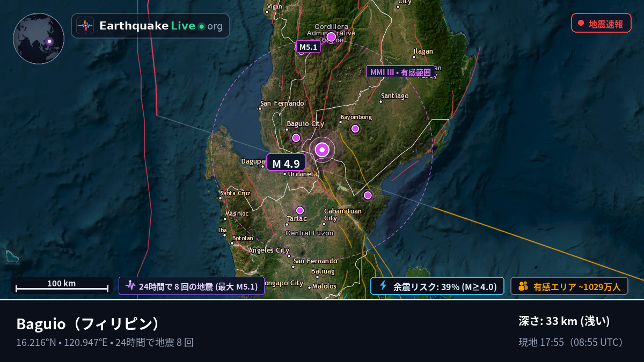This screenshot has height=362, width=644.
Task: Open the Earthquake Live org wordmark link
Action: point(160,26)
